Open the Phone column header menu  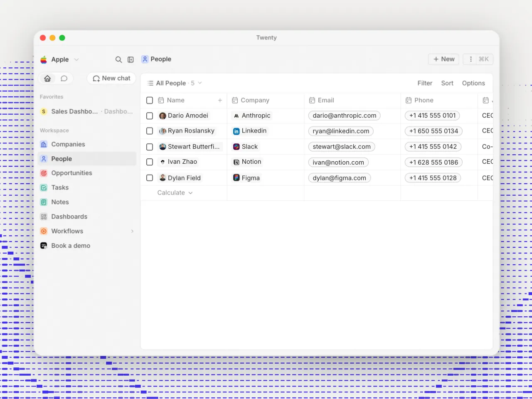tap(439, 100)
